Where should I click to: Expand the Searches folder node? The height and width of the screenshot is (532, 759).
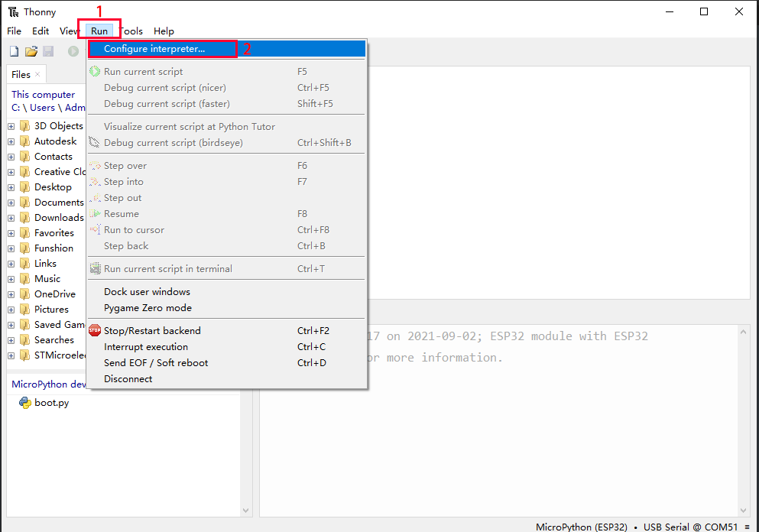[x=11, y=340]
